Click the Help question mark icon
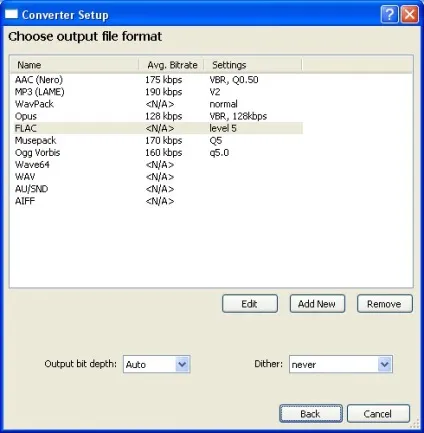 pos(389,15)
